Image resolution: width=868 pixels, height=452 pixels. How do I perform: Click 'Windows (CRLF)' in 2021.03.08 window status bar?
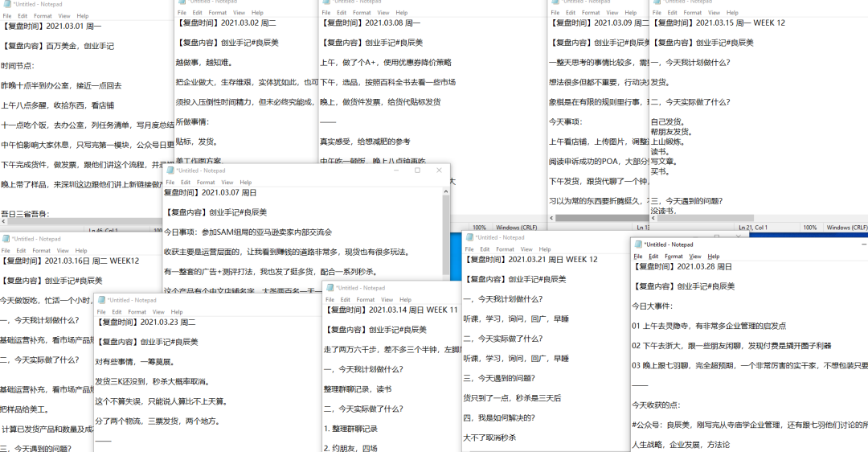pyautogui.click(x=517, y=228)
